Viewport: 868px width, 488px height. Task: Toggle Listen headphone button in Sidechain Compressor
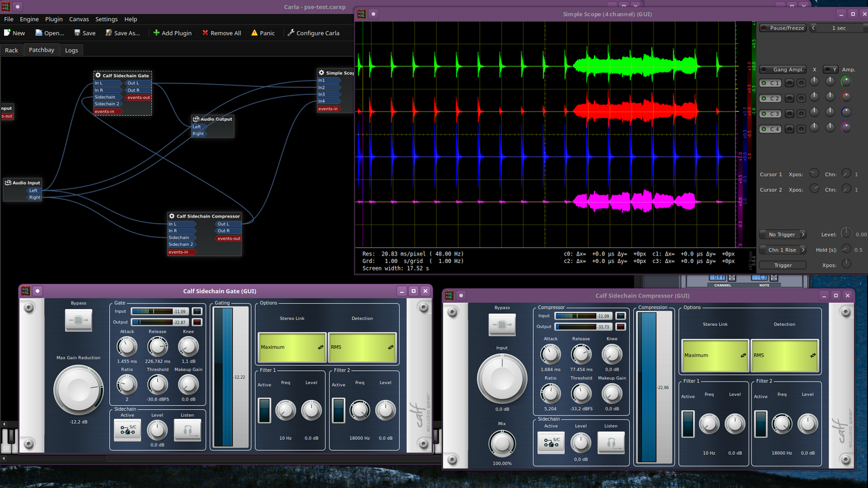[611, 443]
